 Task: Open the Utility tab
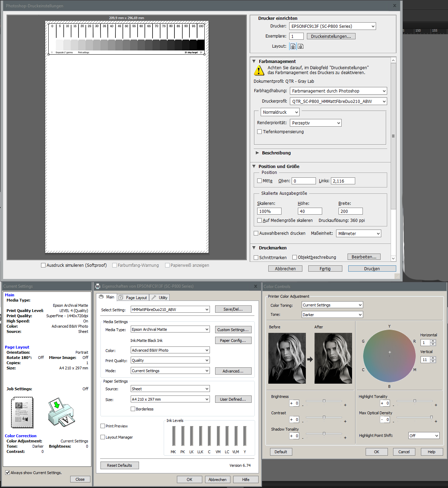(x=160, y=298)
